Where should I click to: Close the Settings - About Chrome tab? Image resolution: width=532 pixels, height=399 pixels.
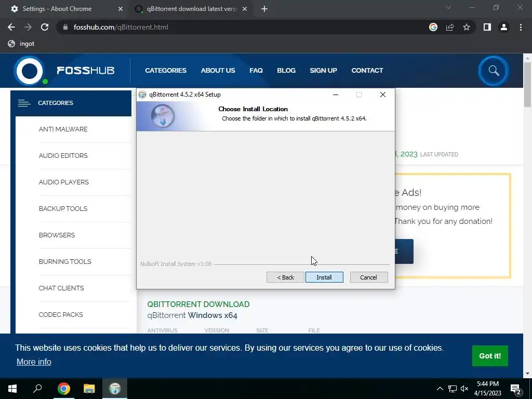(121, 9)
